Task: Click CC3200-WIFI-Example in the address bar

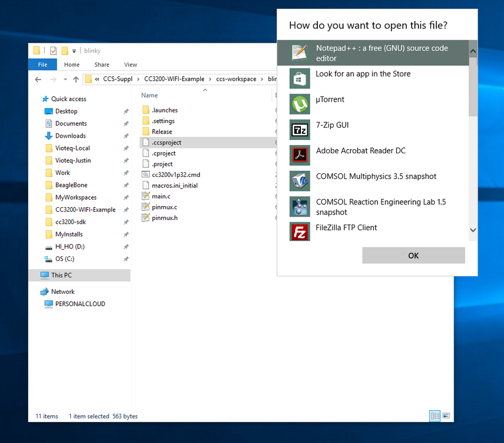Action: click(x=174, y=79)
